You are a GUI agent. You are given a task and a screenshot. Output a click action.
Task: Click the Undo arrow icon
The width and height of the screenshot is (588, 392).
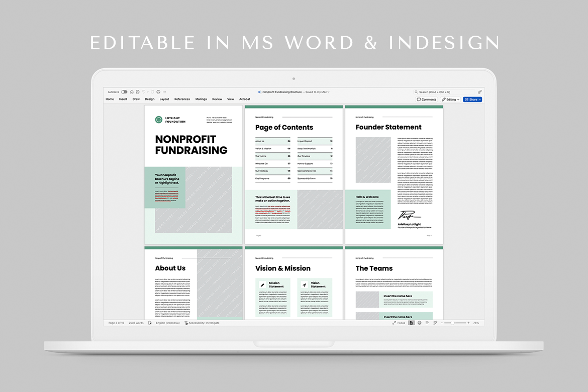click(x=143, y=92)
